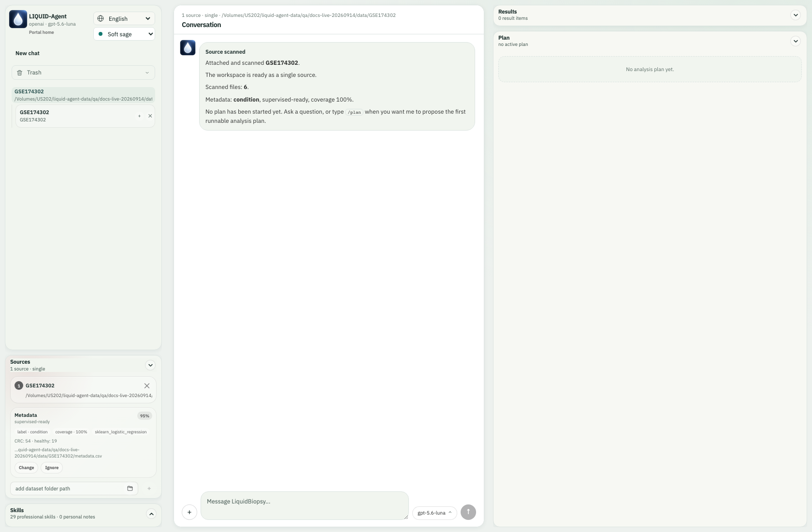Screen dimensions: 812x532
Task: Click the send arrow button
Action: coord(468,512)
